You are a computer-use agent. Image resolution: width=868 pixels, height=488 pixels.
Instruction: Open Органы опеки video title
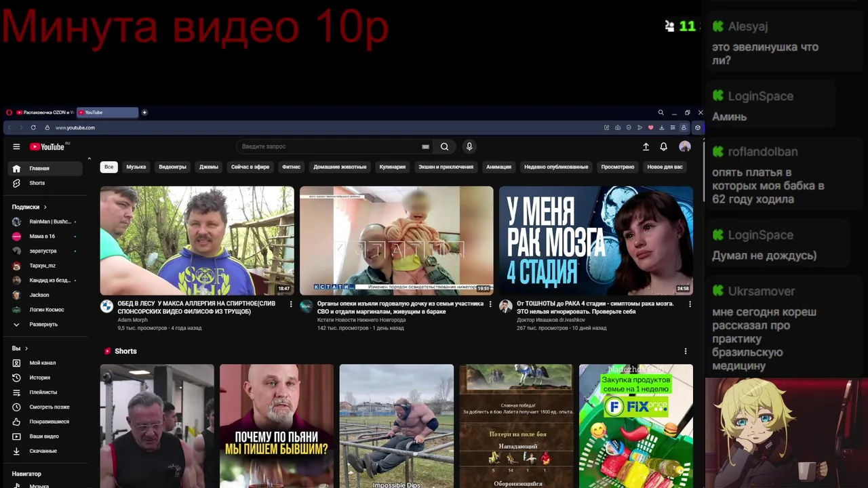[400, 308]
